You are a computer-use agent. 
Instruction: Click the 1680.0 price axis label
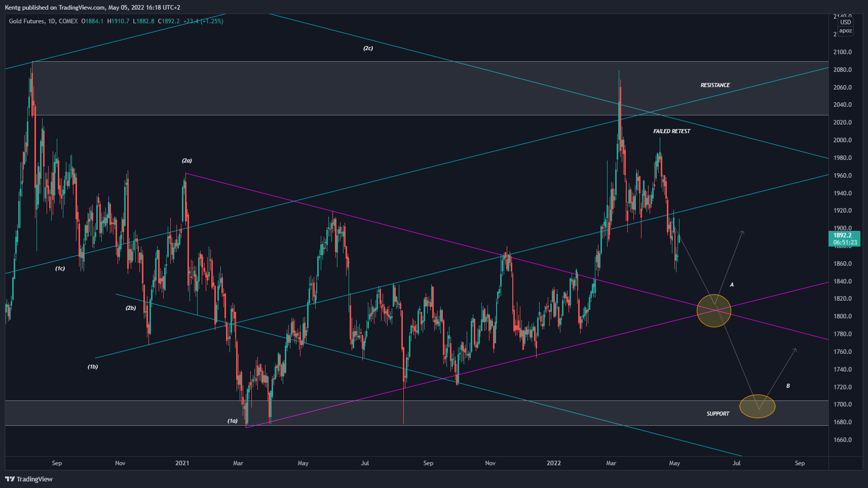click(x=842, y=422)
